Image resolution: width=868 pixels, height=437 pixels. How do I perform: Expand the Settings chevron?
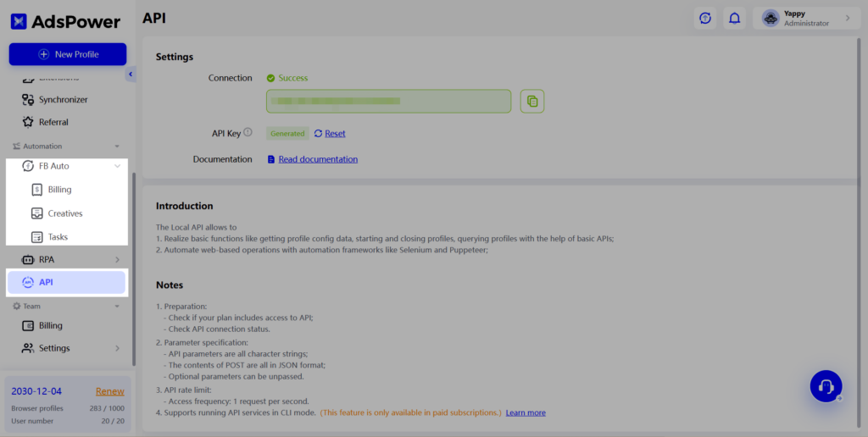pyautogui.click(x=117, y=348)
